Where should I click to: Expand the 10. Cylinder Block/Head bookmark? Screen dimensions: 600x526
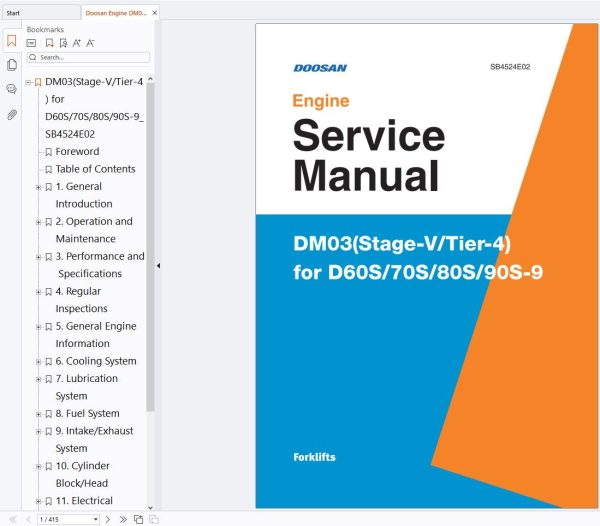pyautogui.click(x=39, y=467)
